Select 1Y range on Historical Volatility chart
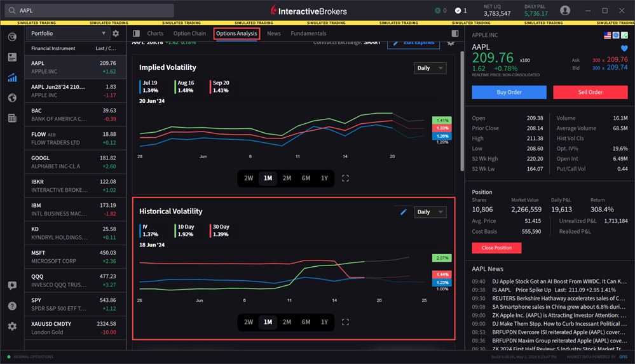Viewport: 635px width, 364px height. 324,322
